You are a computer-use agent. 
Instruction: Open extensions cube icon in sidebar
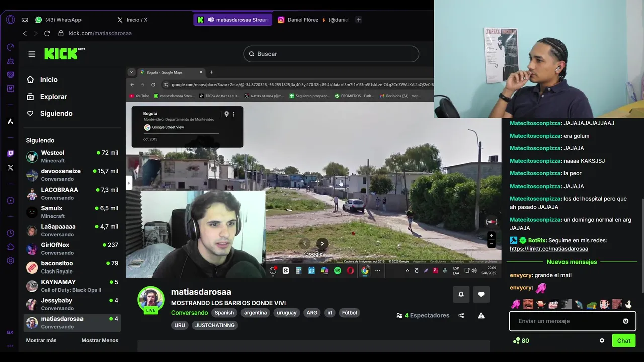(10, 247)
